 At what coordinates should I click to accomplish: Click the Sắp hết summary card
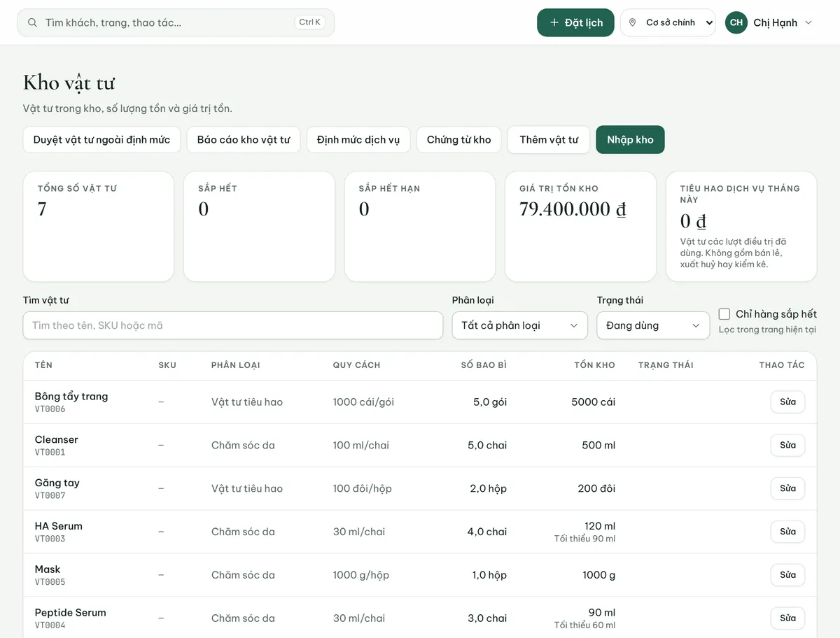pyautogui.click(x=259, y=227)
